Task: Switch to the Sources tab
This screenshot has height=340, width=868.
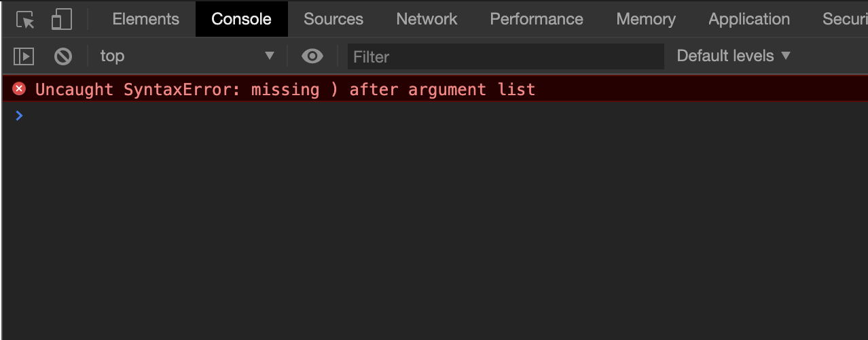Action: pos(333,19)
